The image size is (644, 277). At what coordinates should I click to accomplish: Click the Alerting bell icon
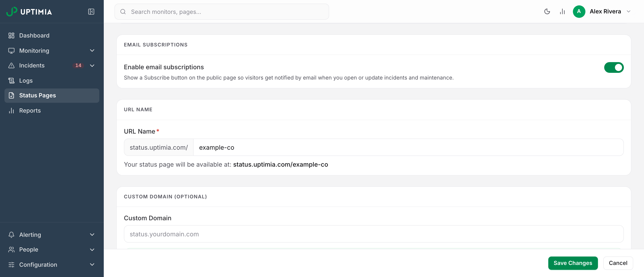[11, 235]
